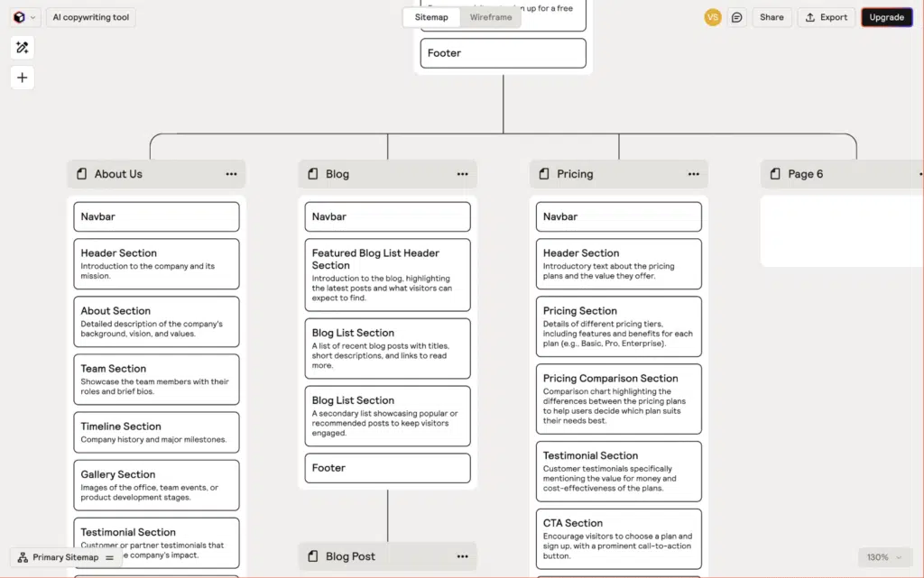Viewport: 924px width, 578px height.
Task: Open About Us page options menu
Action: click(x=231, y=174)
